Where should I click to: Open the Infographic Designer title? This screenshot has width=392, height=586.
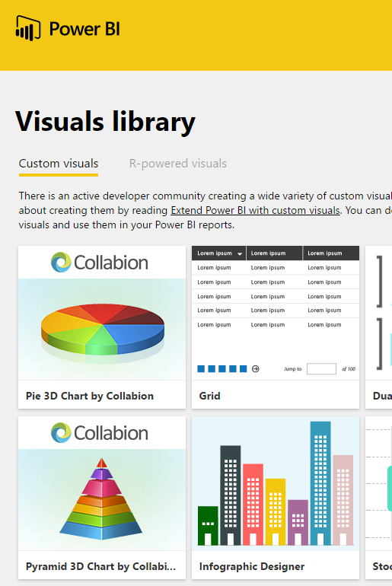point(252,566)
